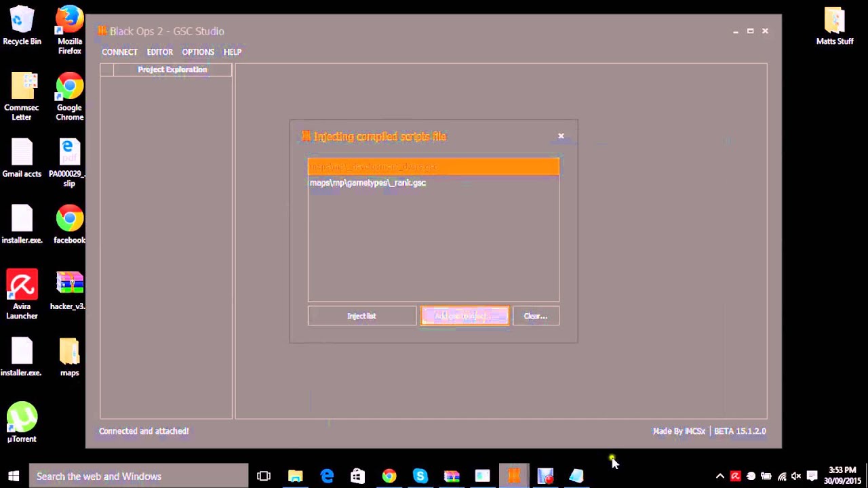This screenshot has width=868, height=488.
Task: Open the Mozilla Firefox desktop icon
Action: click(x=70, y=30)
